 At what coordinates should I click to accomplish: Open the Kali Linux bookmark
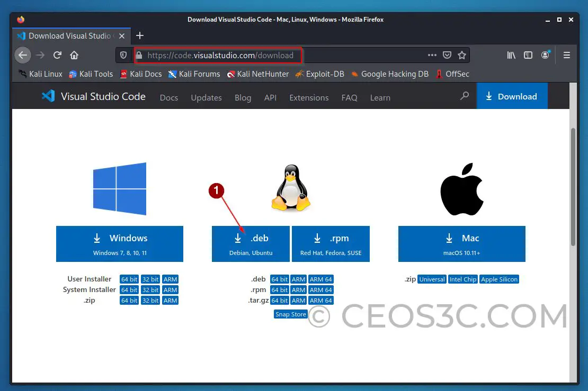40,74
